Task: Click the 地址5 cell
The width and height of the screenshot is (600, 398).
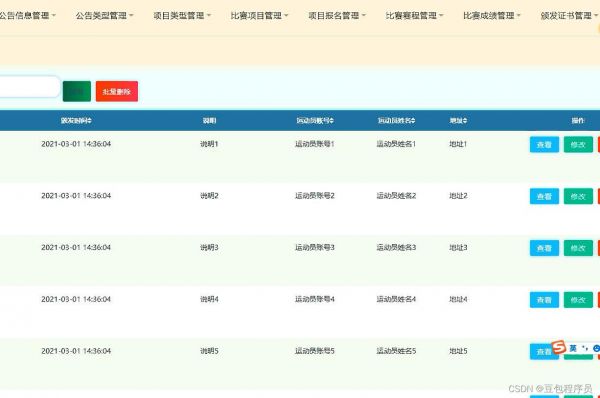Action: click(458, 351)
